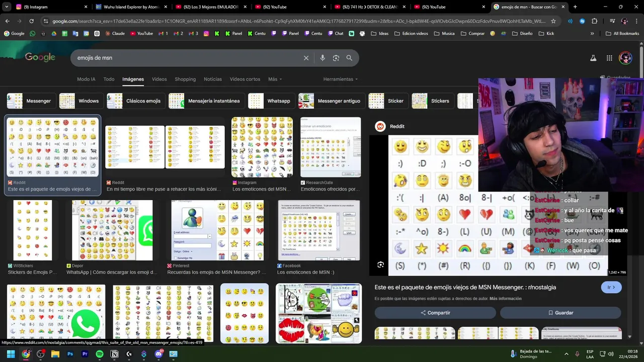Image resolution: width=644 pixels, height=362 pixels.
Task: Switch to Videos cortos tab
Action: click(245, 79)
